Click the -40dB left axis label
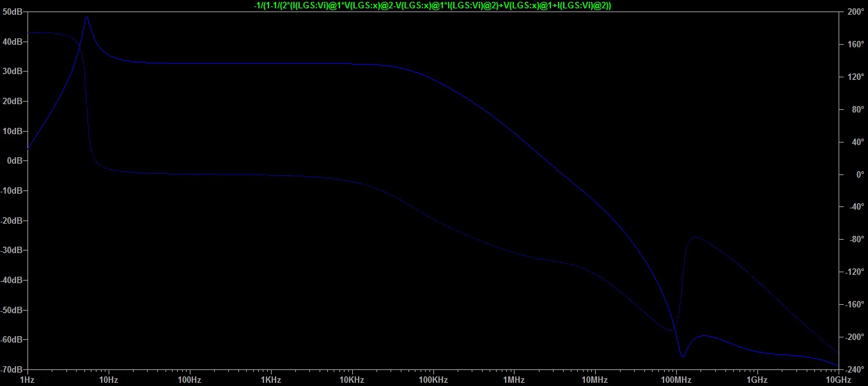This screenshot has width=868, height=386. tap(12, 280)
